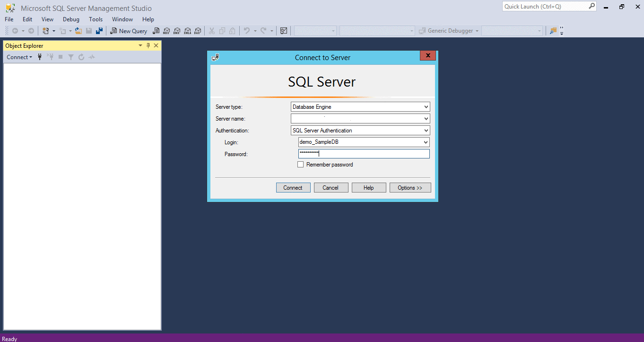Click the Quick Launch magnifier icon
This screenshot has width=644, height=342.
592,7
